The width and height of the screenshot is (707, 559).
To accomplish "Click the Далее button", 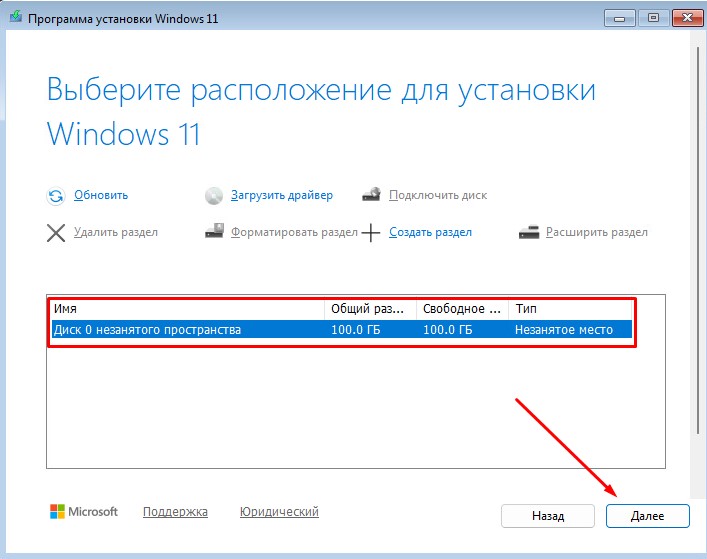I will click(647, 516).
